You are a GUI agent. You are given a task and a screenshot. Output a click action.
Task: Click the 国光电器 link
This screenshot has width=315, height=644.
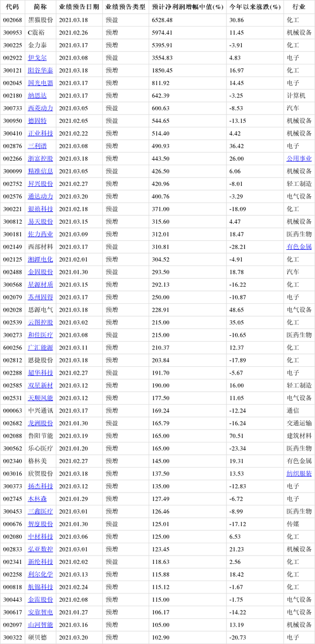point(40,83)
